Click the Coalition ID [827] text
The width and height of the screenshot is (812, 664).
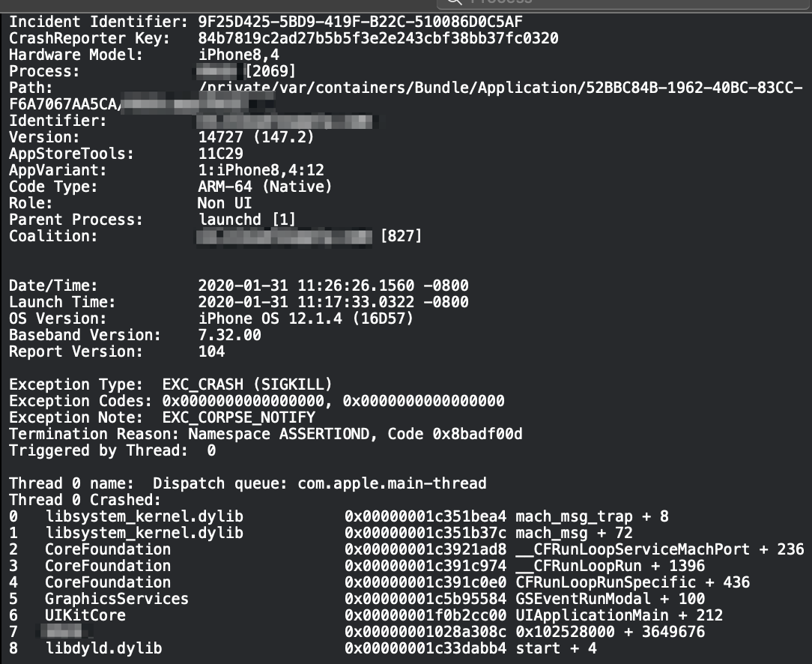[x=402, y=236]
